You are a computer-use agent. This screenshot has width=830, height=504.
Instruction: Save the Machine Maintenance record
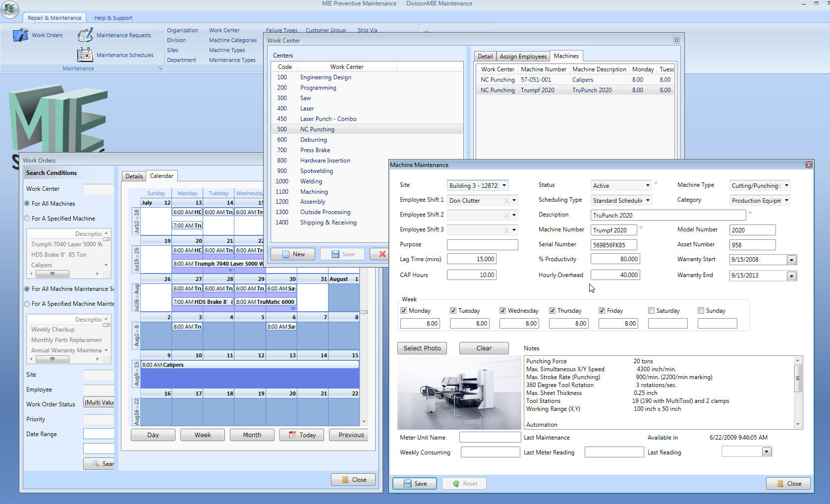pyautogui.click(x=415, y=484)
